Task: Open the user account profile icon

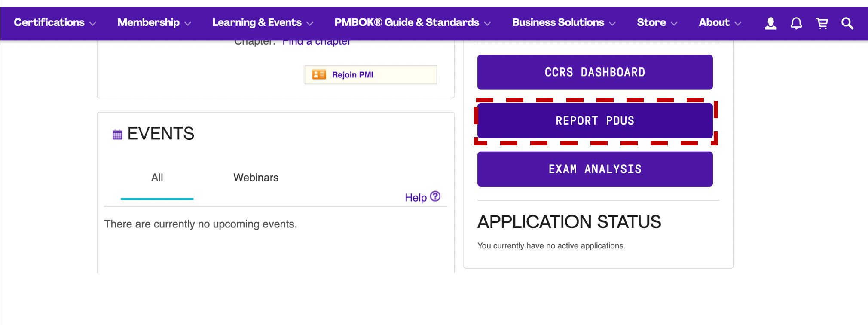Action: [770, 23]
